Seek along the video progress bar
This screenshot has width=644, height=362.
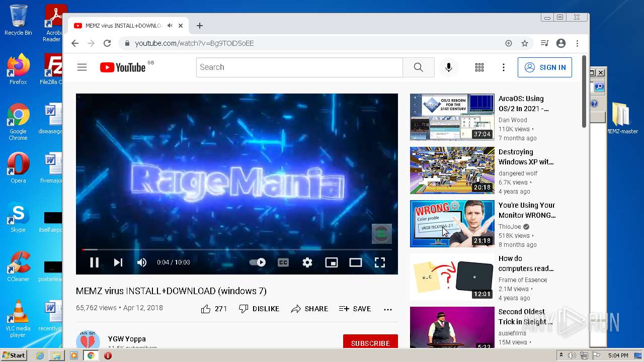coord(237,249)
